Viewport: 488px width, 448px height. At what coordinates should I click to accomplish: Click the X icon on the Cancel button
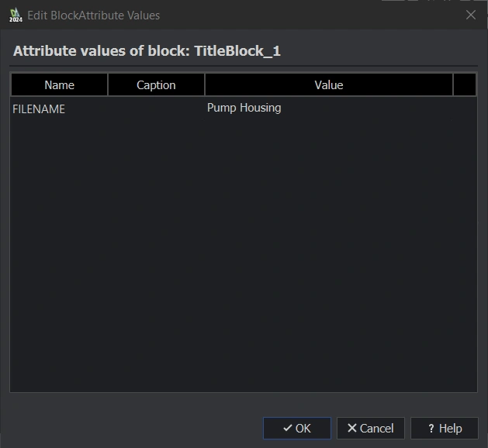tap(351, 428)
